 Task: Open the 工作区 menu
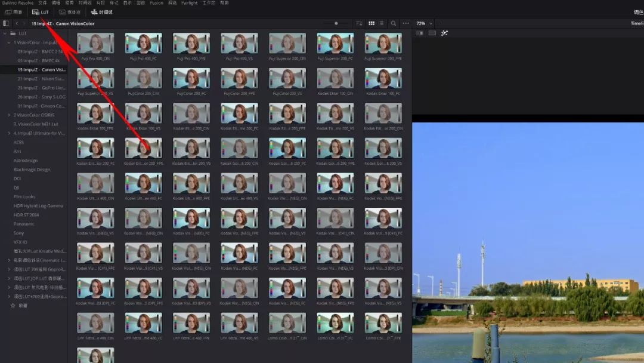[x=209, y=3]
